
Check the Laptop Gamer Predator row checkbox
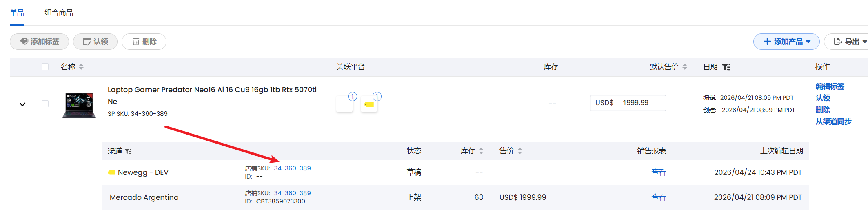click(45, 104)
